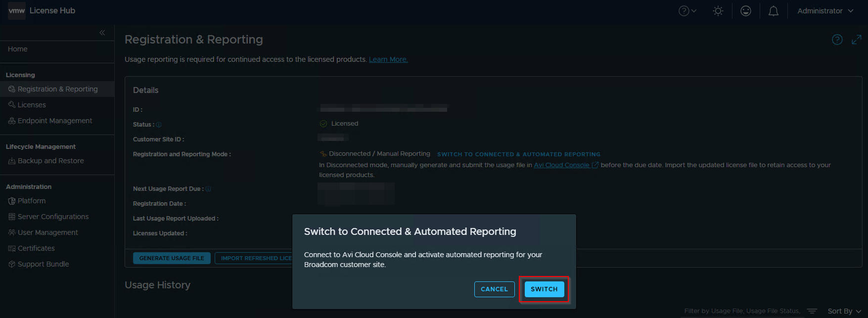This screenshot has height=318, width=868.
Task: Open Support Bundle in sidebar
Action: [x=43, y=264]
